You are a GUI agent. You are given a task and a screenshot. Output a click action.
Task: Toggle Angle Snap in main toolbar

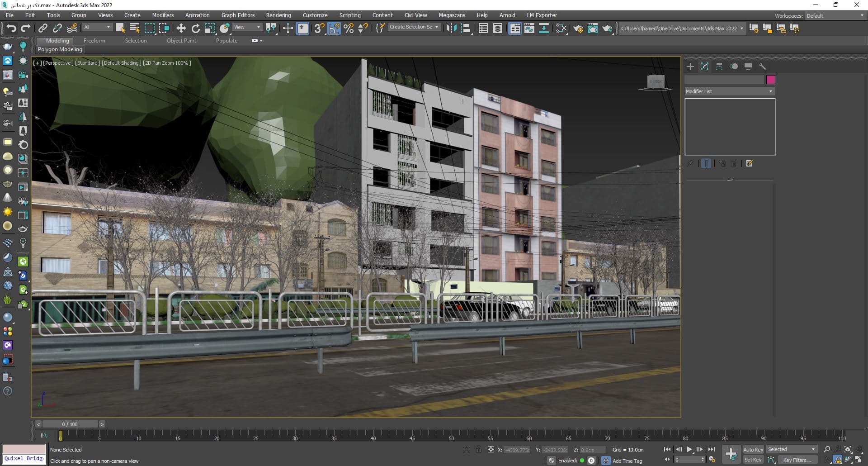pos(334,29)
